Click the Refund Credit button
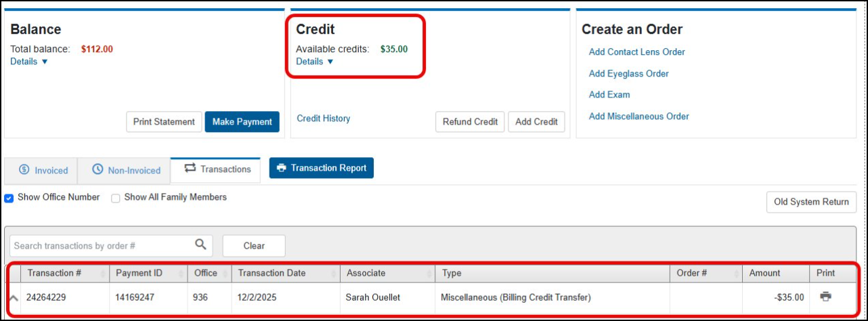The image size is (868, 321). tap(470, 122)
